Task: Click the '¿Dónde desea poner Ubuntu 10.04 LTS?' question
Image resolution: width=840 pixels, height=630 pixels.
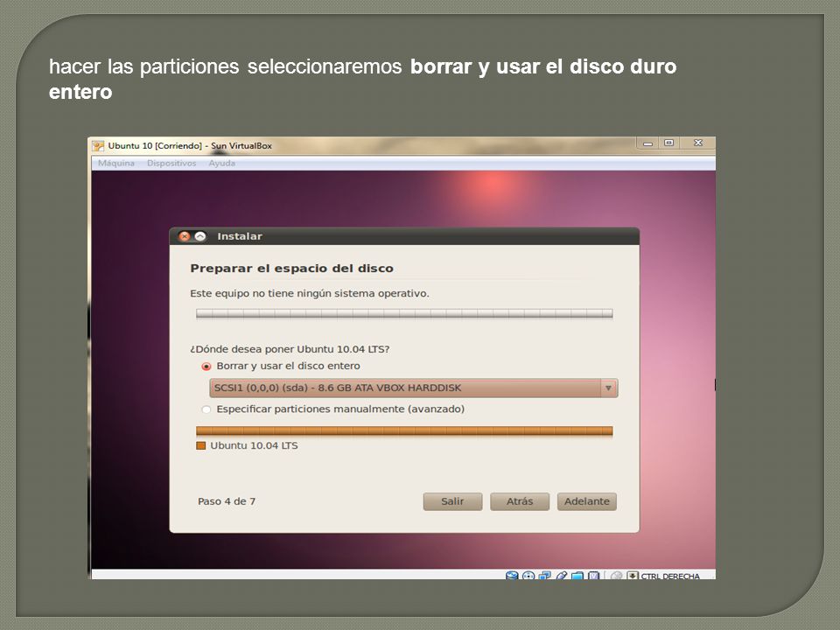Action: (290, 349)
